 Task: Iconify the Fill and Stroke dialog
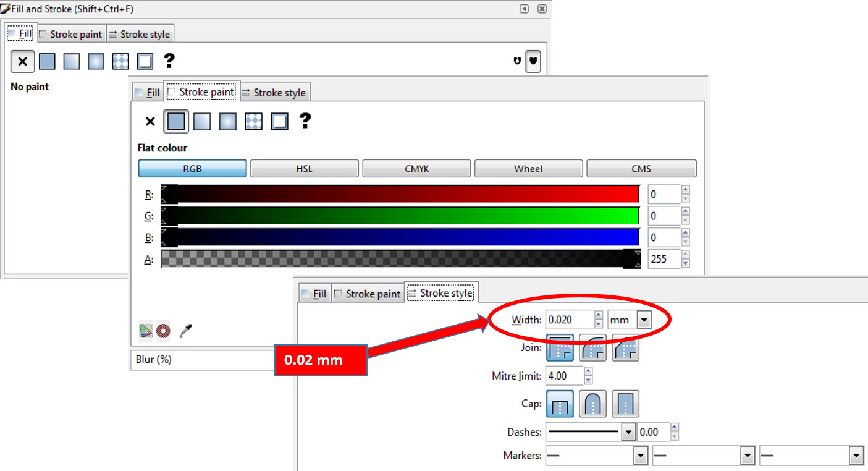524,9
